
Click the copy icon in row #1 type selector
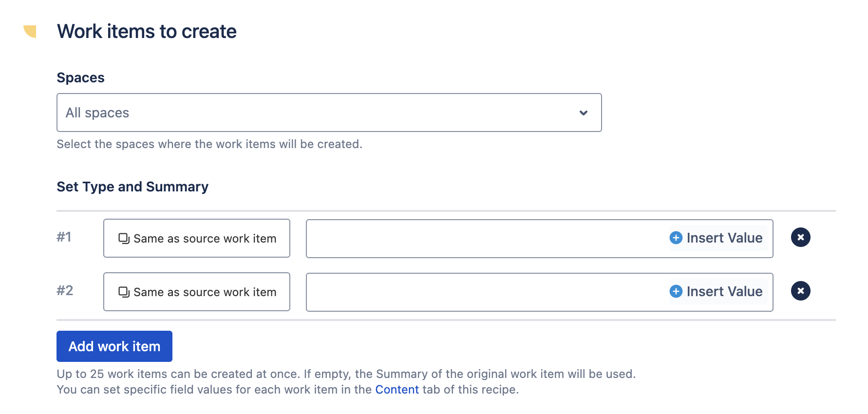124,239
